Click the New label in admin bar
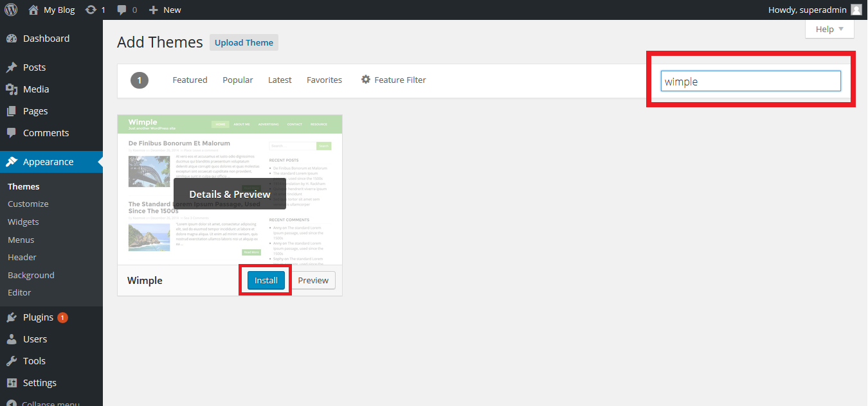The image size is (868, 406). click(x=172, y=10)
